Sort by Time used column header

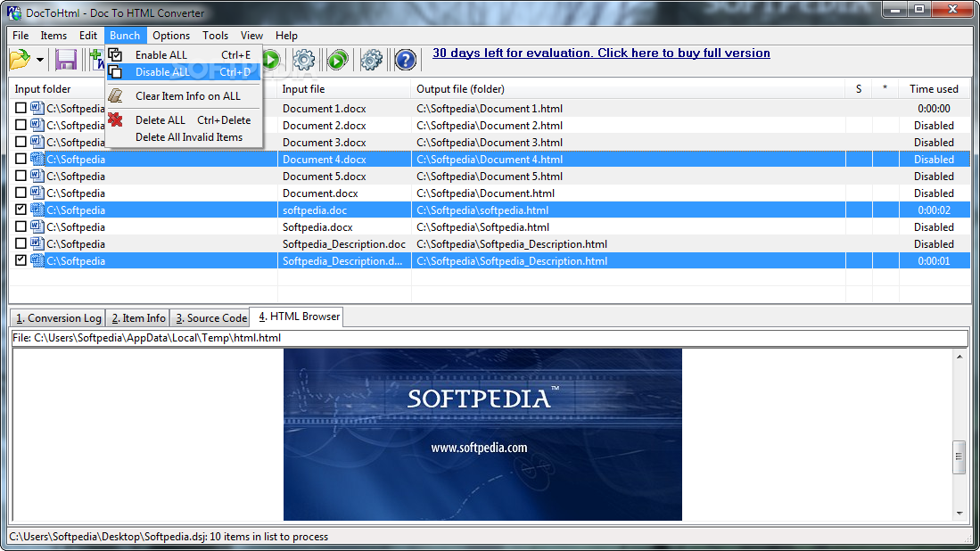(x=935, y=89)
